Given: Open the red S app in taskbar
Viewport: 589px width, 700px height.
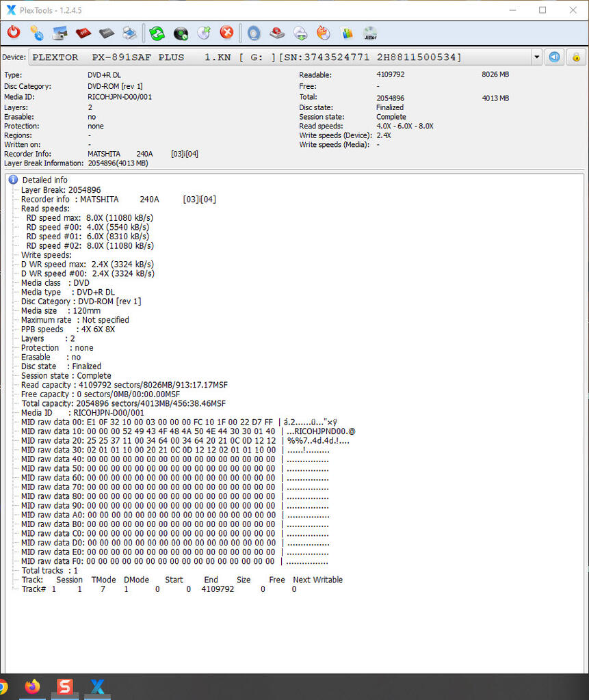Looking at the screenshot, I should (x=65, y=686).
